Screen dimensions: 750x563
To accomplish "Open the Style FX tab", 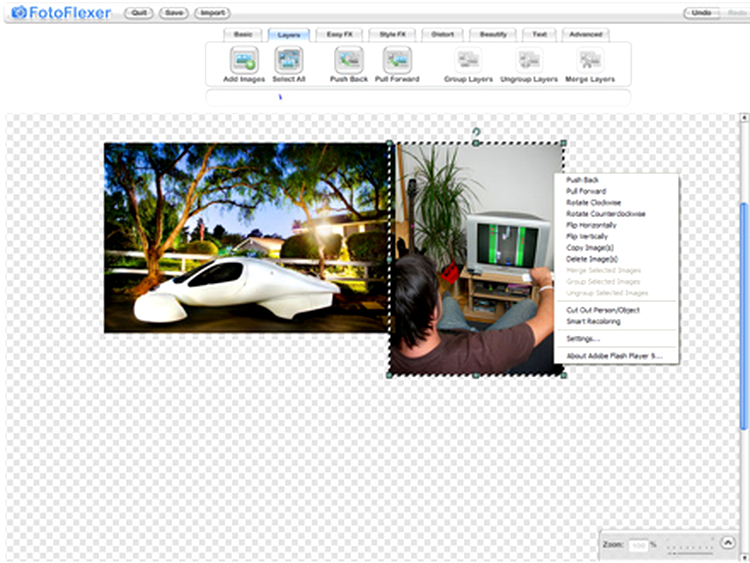I will click(392, 34).
